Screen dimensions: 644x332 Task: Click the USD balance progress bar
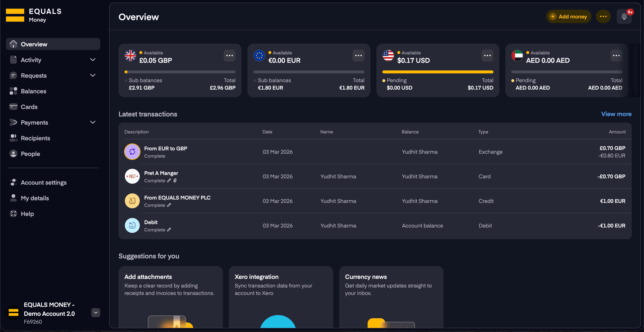point(438,72)
